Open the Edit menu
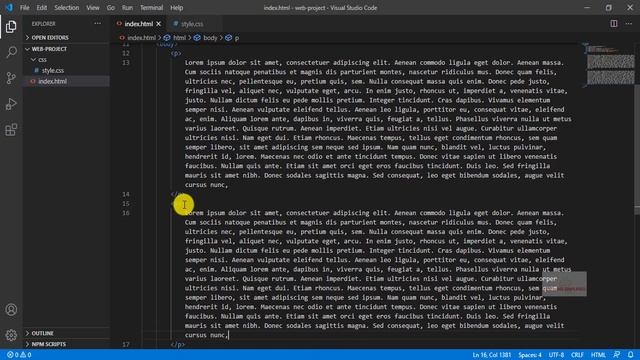Viewport: 640px width, 360px height. click(x=41, y=8)
